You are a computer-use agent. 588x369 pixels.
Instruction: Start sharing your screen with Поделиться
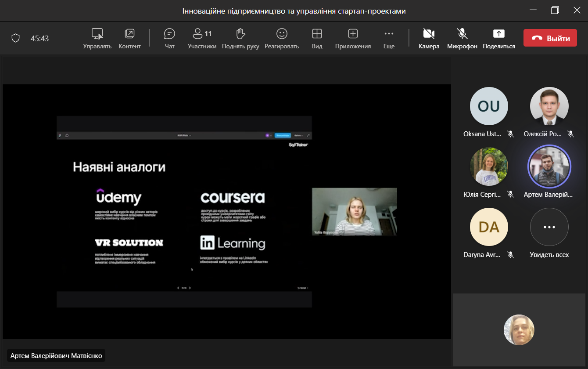tap(499, 38)
